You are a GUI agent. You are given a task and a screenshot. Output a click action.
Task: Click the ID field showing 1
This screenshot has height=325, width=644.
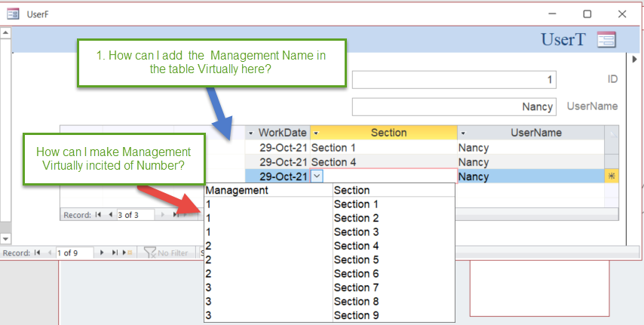454,80
